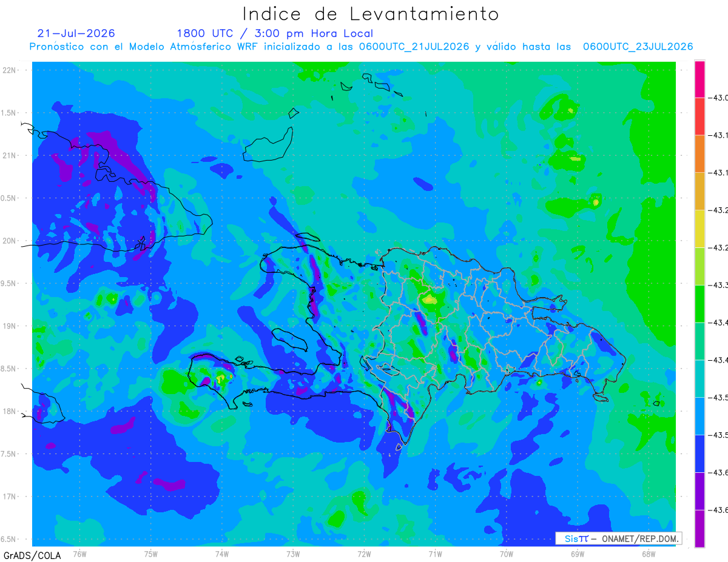Select the '18N' latitude label

click(x=10, y=411)
